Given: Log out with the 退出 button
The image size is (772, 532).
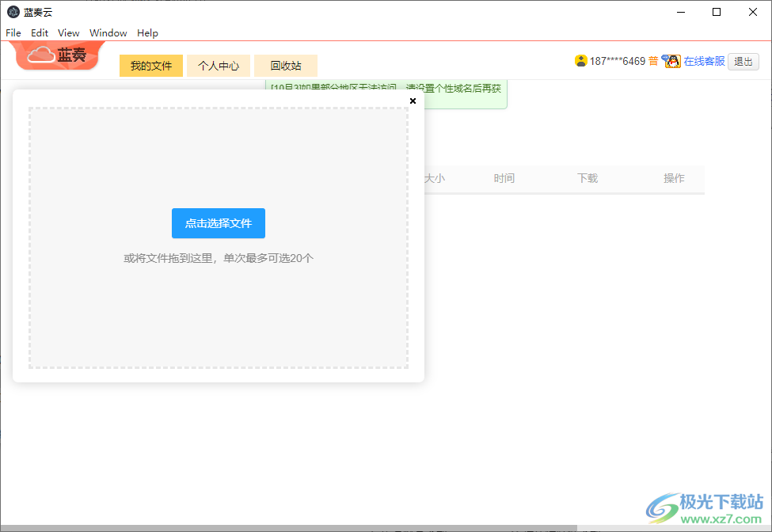Looking at the screenshot, I should point(743,62).
